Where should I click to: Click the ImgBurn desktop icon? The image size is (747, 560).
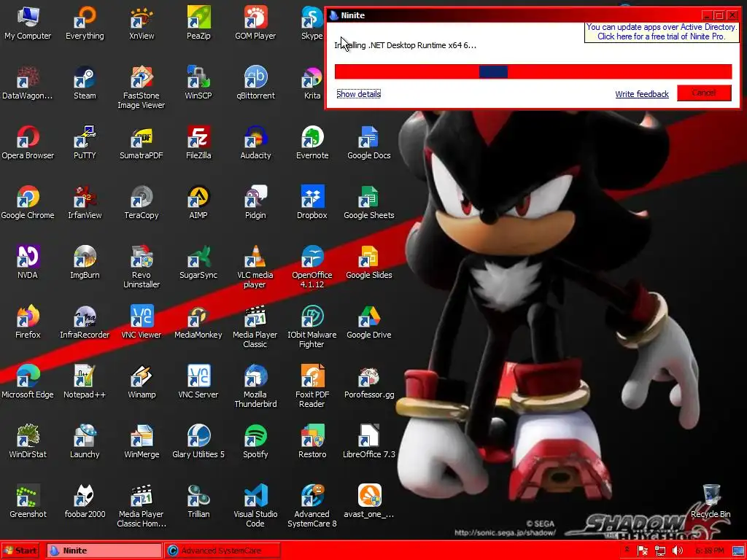coord(85,262)
